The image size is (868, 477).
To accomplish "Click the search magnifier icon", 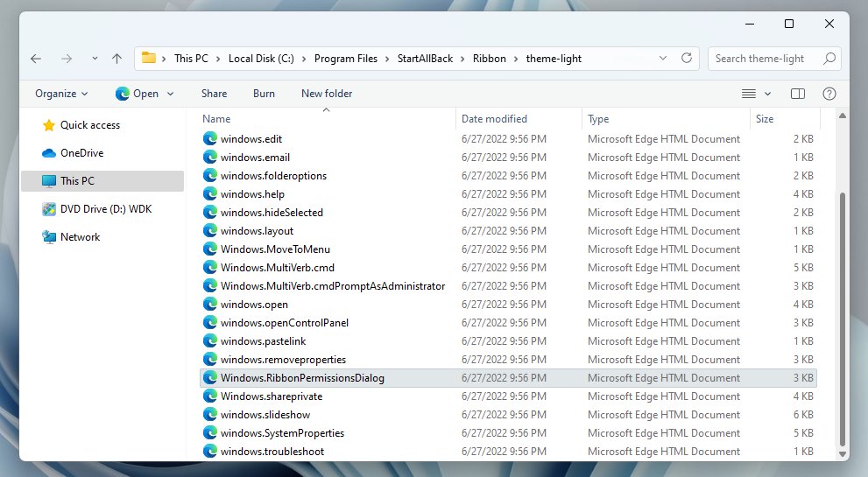I will [x=829, y=58].
